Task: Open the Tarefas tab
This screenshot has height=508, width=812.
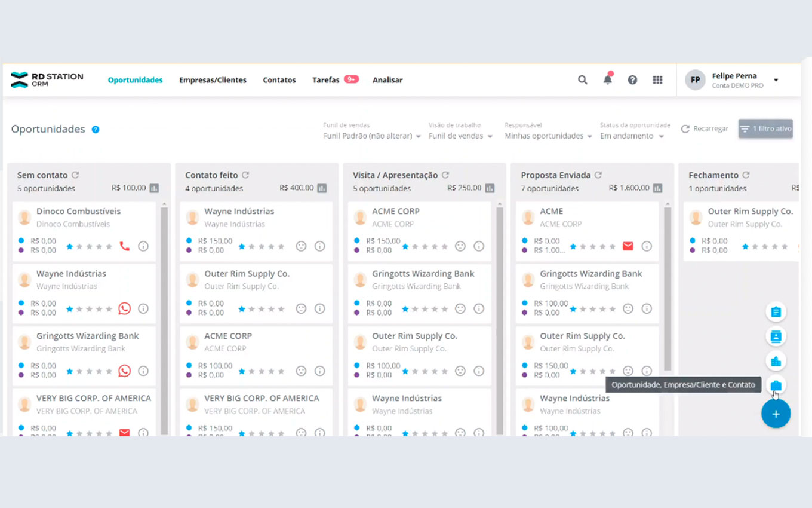Action: coord(326,80)
